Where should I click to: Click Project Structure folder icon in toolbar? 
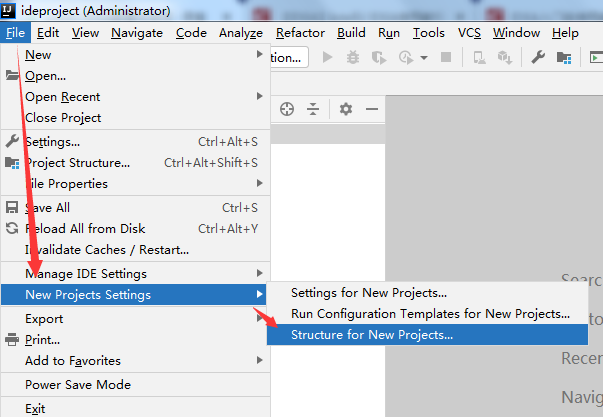(x=564, y=58)
